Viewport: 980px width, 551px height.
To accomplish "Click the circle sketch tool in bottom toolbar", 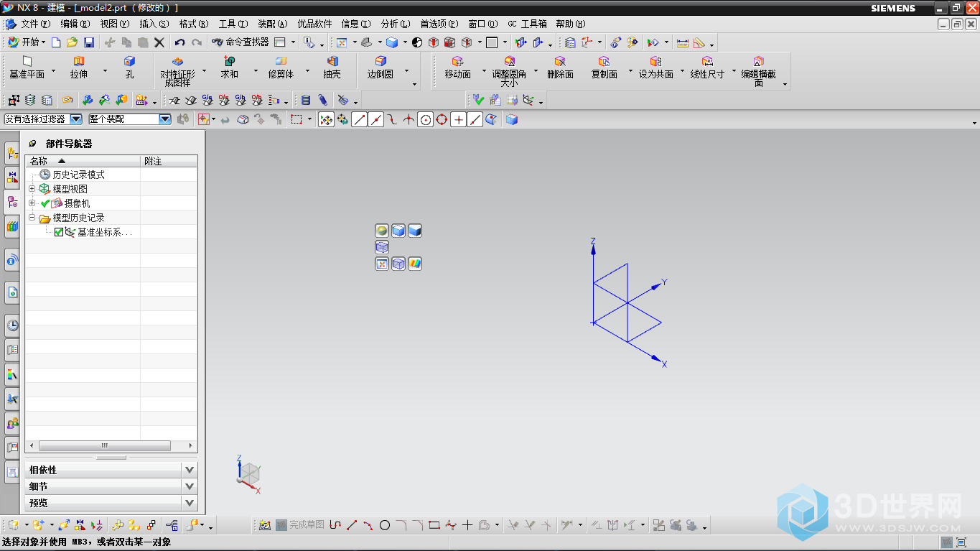I will click(x=385, y=525).
